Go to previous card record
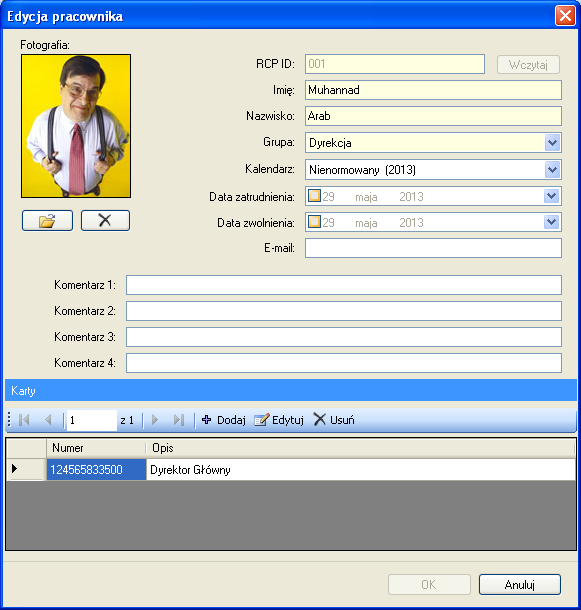 (48, 420)
